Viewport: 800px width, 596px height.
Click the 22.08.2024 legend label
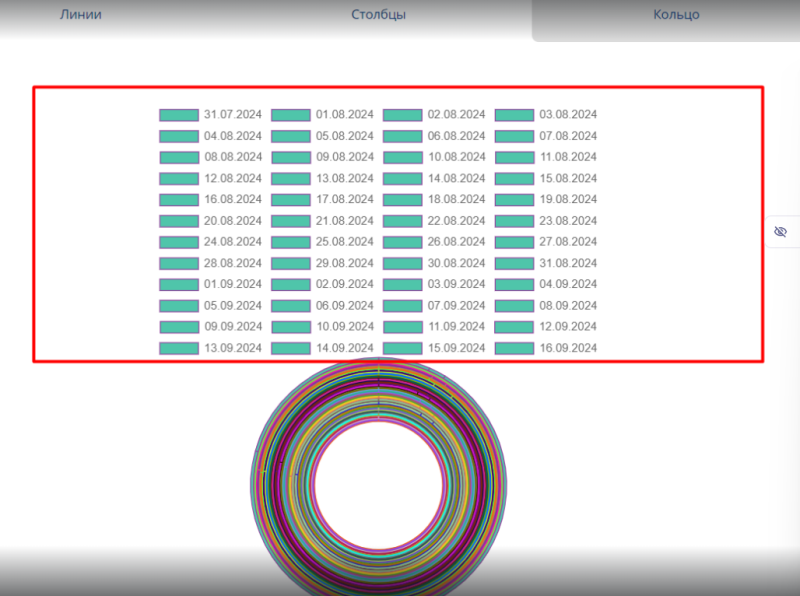[x=456, y=221]
